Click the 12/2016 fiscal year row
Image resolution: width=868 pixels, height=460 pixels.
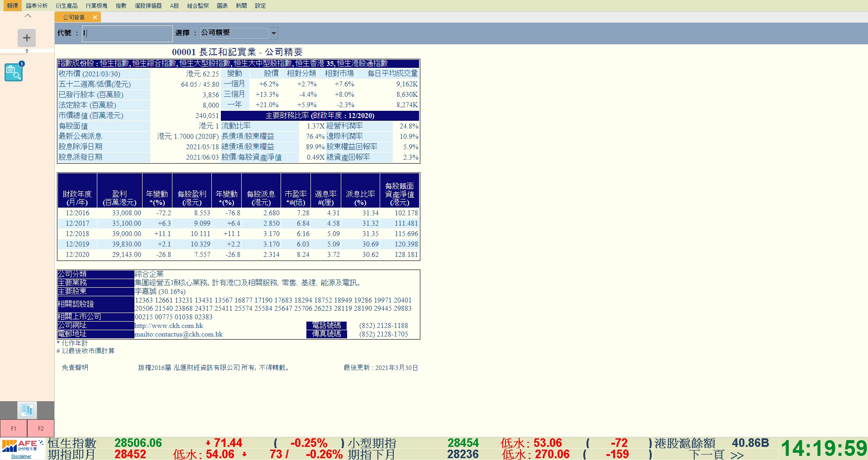pos(238,213)
